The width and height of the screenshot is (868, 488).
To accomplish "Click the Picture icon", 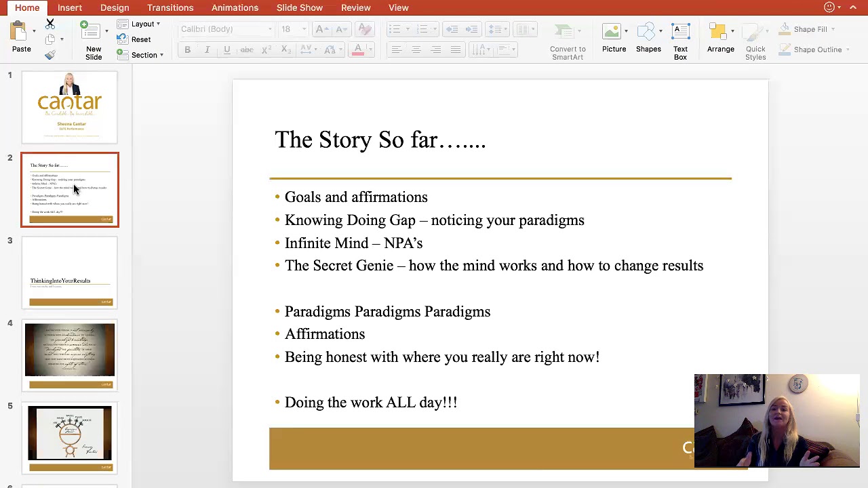I will tap(612, 32).
